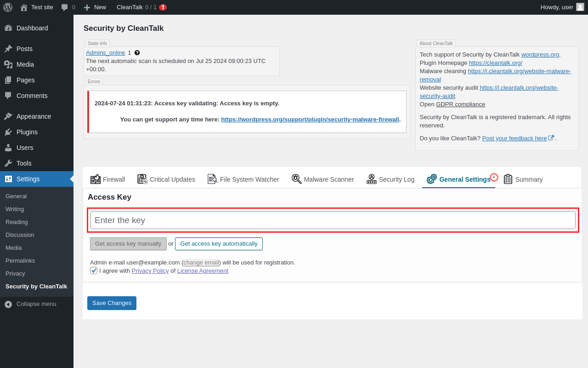Open the Firewall tab icon
588x368 pixels.
pos(96,179)
